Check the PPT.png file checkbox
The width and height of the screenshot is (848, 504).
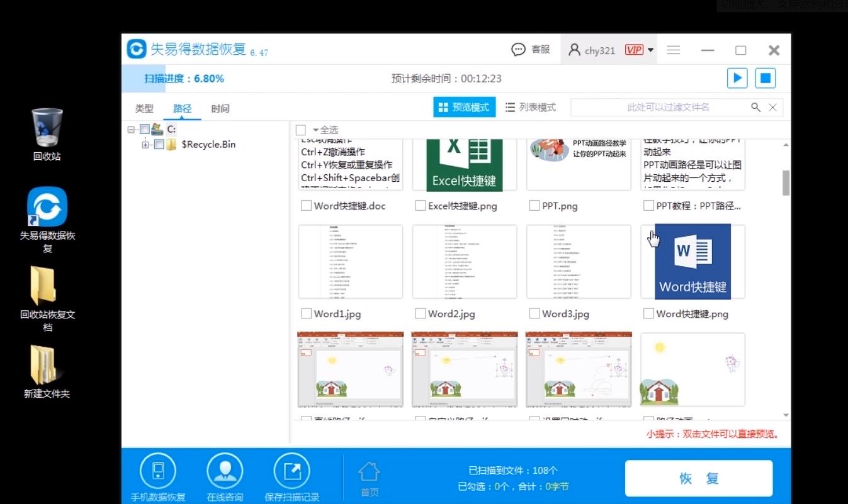534,206
